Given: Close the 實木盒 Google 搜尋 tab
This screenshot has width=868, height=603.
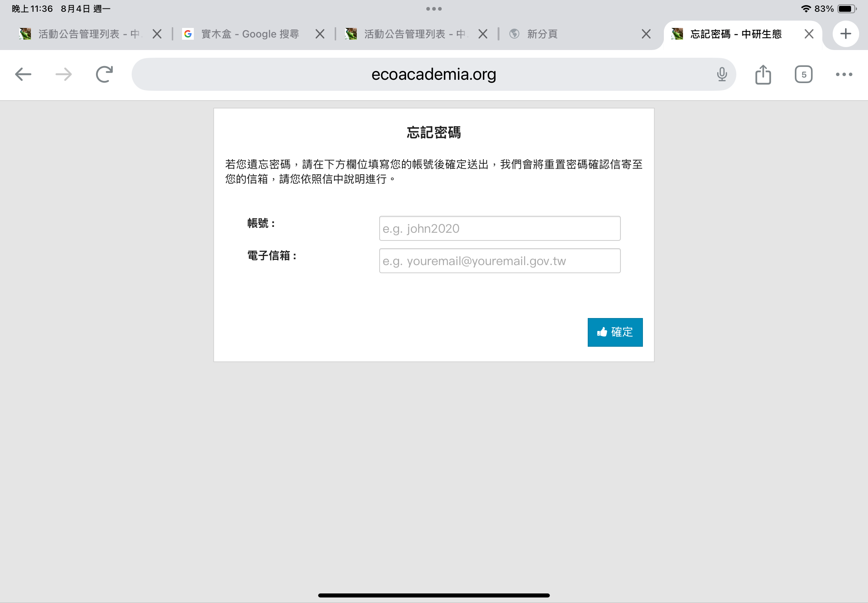Looking at the screenshot, I should coord(320,34).
